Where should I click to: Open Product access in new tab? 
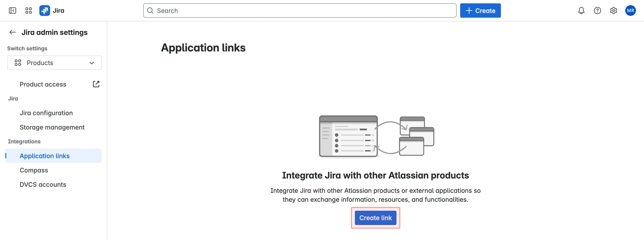click(x=96, y=84)
